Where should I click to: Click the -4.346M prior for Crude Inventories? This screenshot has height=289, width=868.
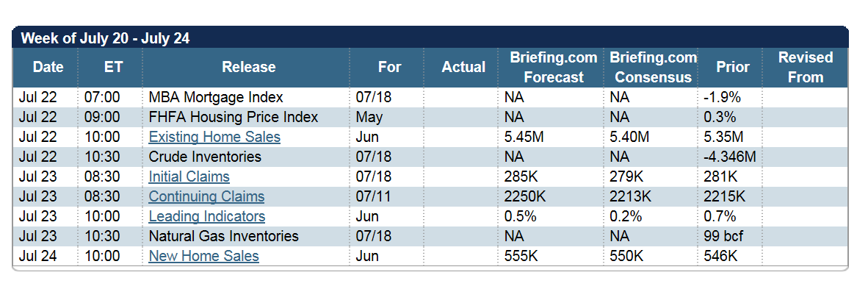730,157
